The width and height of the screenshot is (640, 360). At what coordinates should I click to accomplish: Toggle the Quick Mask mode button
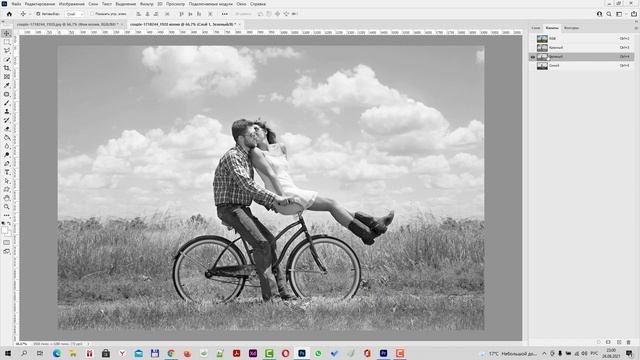click(x=7, y=242)
